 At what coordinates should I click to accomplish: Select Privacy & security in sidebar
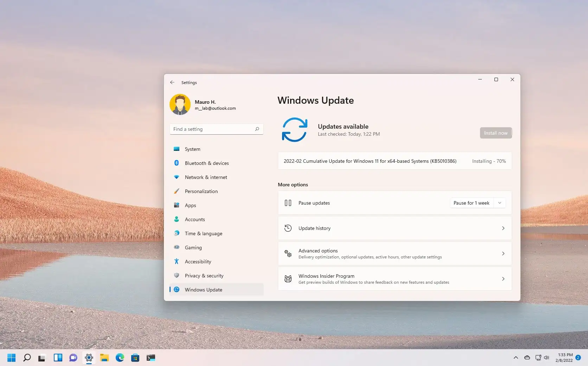(216, 276)
